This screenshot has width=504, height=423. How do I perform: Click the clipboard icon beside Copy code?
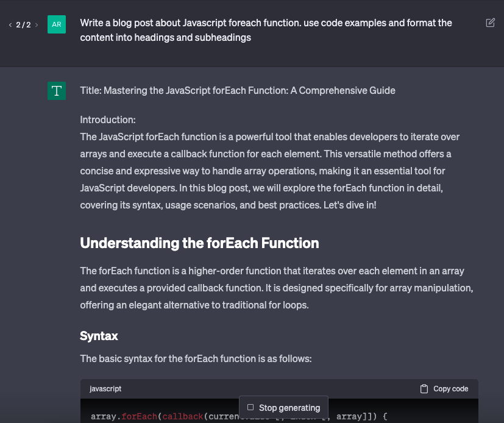click(x=424, y=389)
